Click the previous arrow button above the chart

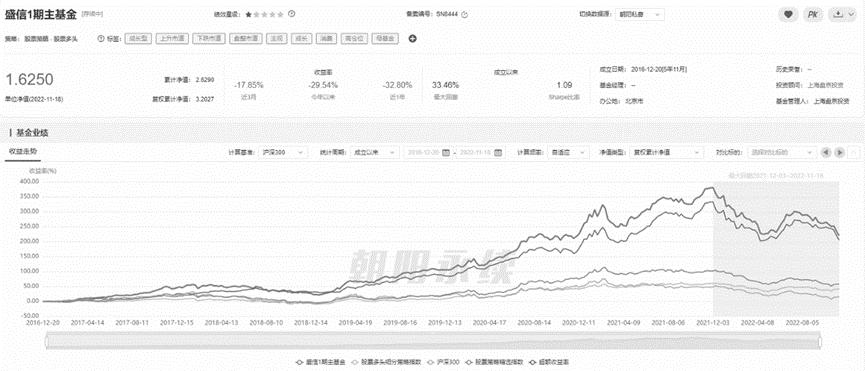[x=826, y=152]
